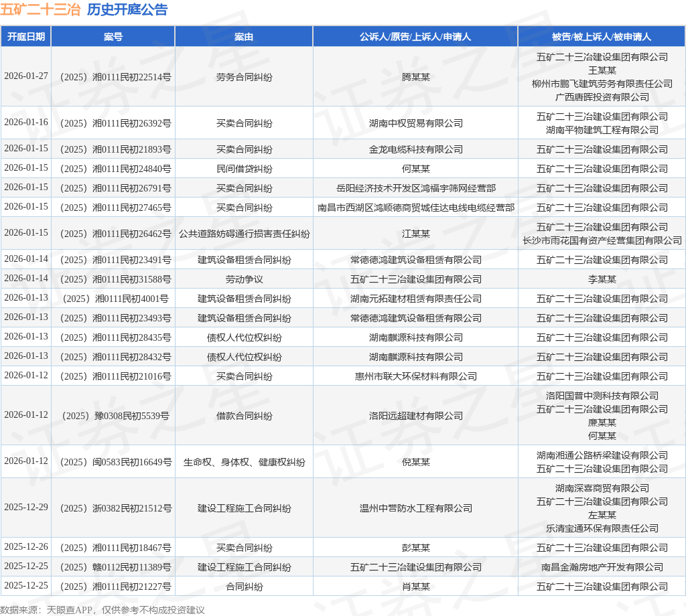The width and height of the screenshot is (686, 616).
Task: Click the date cell 2026-01-27
Action: [x=26, y=76]
